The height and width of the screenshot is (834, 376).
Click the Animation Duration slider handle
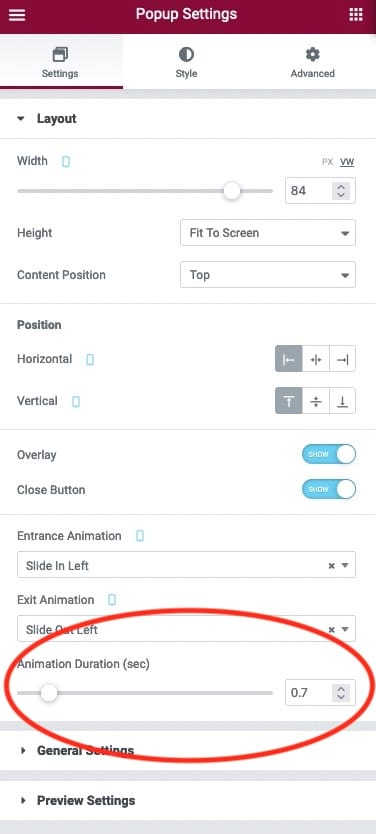[x=49, y=693]
